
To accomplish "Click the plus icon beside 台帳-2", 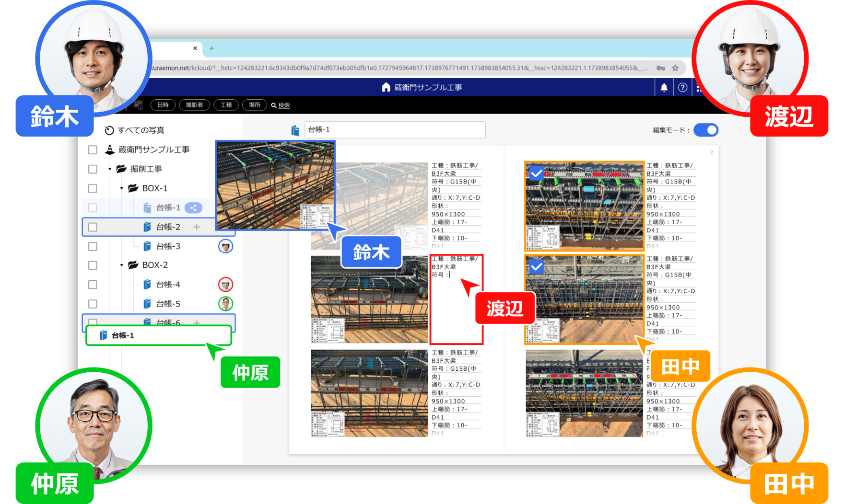I will point(197,227).
